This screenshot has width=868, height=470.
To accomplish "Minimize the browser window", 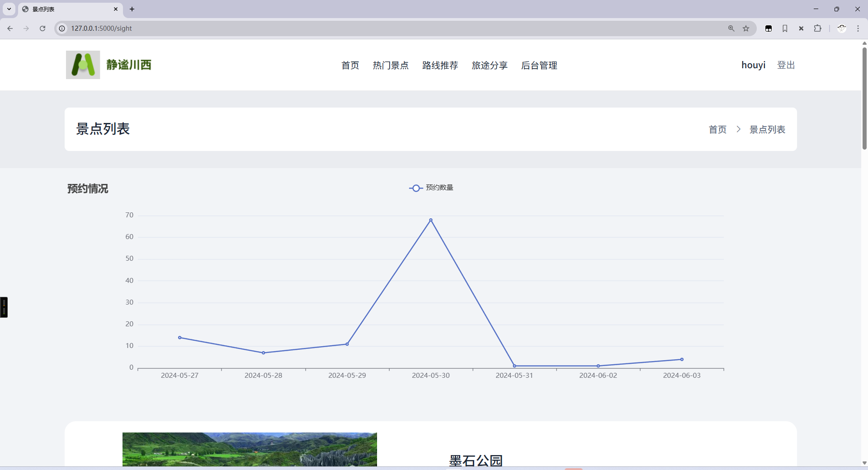I will 816,9.
